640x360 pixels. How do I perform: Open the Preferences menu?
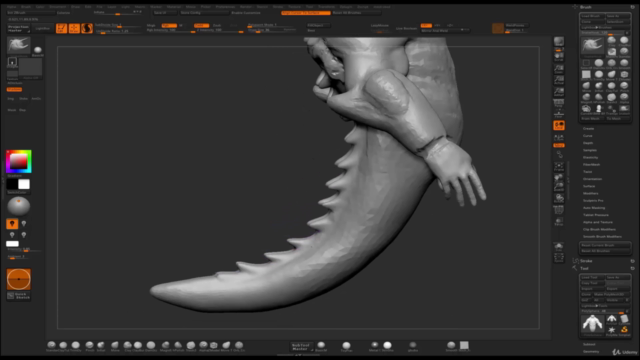[x=225, y=7]
